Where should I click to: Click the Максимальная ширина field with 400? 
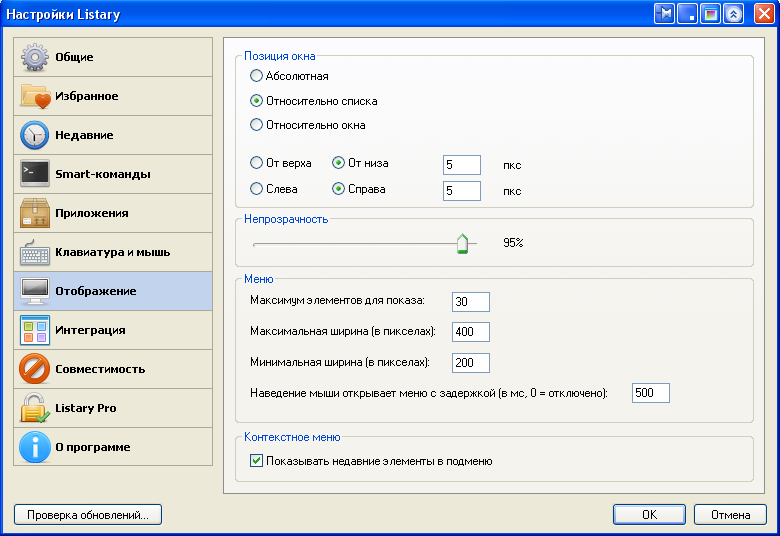[471, 332]
